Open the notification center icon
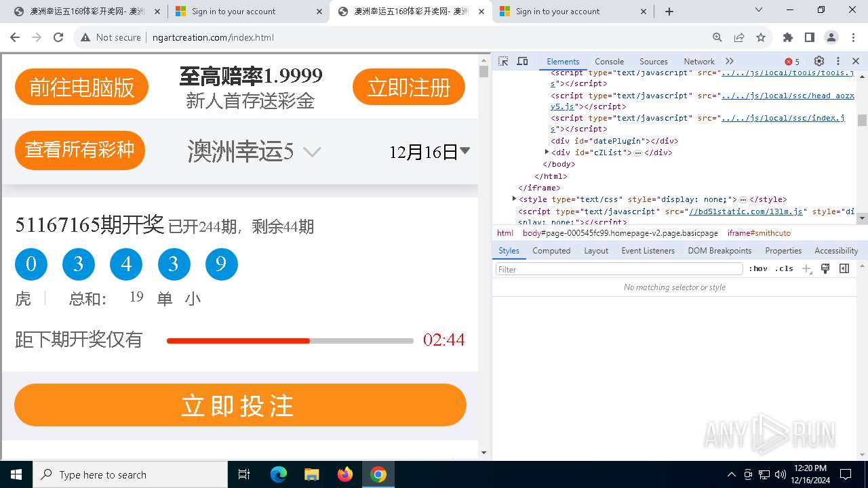This screenshot has height=488, width=868. click(846, 474)
